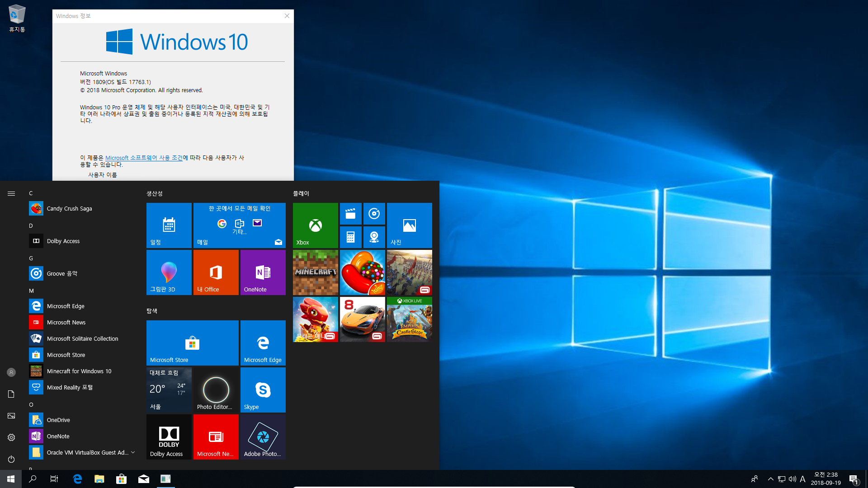Image resolution: width=868 pixels, height=488 pixels.
Task: Click the 생산성 tile group title
Action: click(155, 193)
